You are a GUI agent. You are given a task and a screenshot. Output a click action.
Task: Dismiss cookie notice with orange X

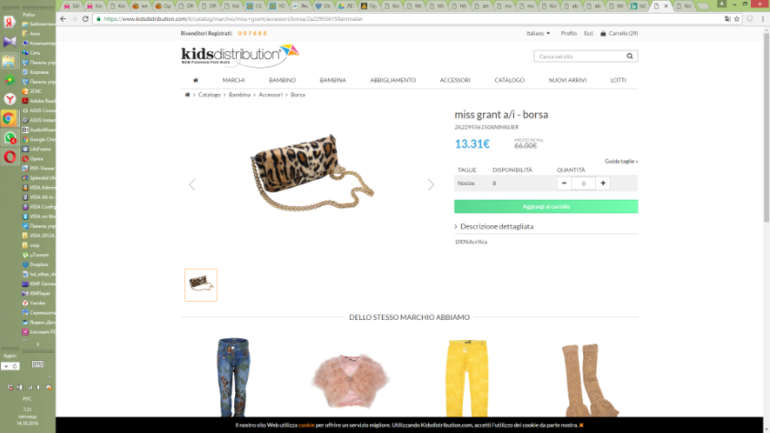coord(581,425)
